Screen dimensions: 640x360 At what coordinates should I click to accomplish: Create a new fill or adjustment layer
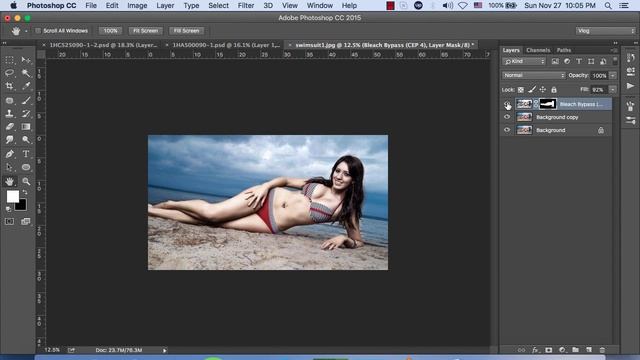coord(562,350)
